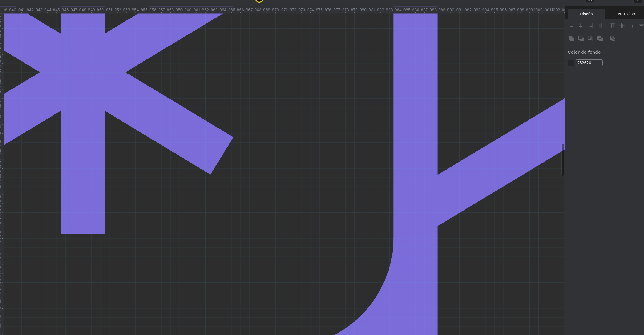Screen dimensions: 644x335
Task: Click the distribute vertical spacing icon
Action: point(641,26)
